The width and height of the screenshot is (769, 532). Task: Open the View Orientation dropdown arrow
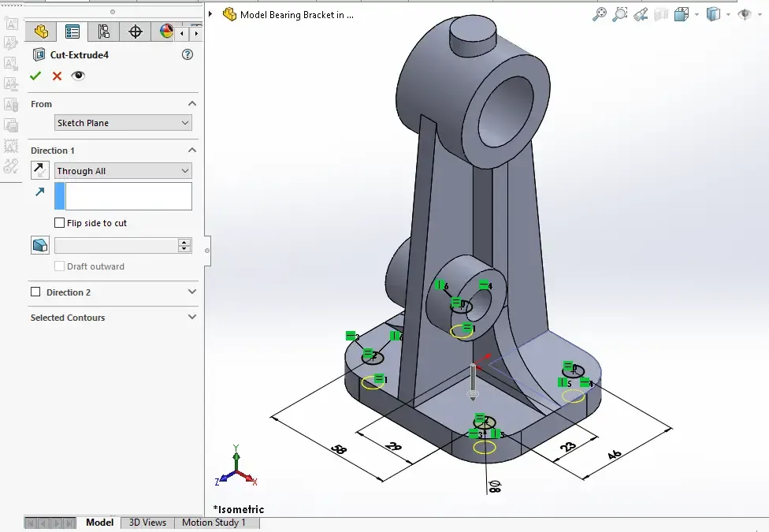point(697,15)
